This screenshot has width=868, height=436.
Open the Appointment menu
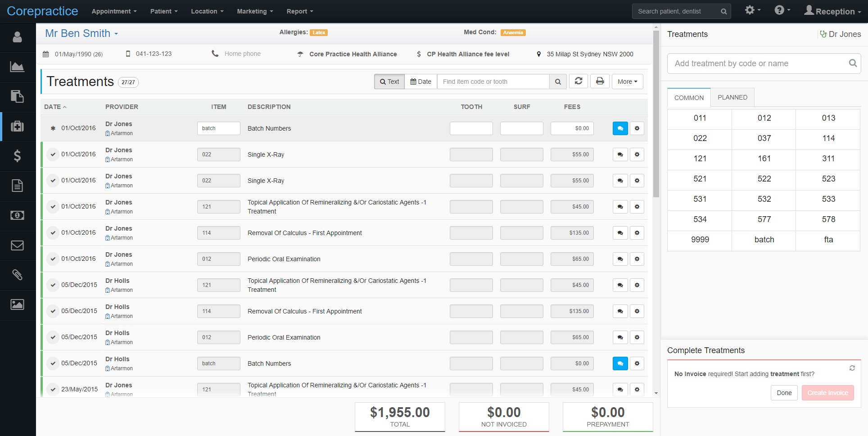(x=114, y=11)
